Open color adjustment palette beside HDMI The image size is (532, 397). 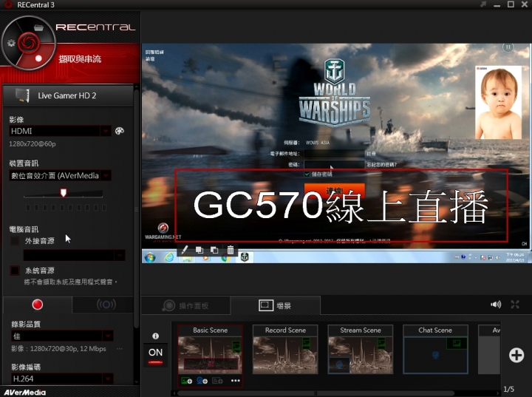[120, 131]
